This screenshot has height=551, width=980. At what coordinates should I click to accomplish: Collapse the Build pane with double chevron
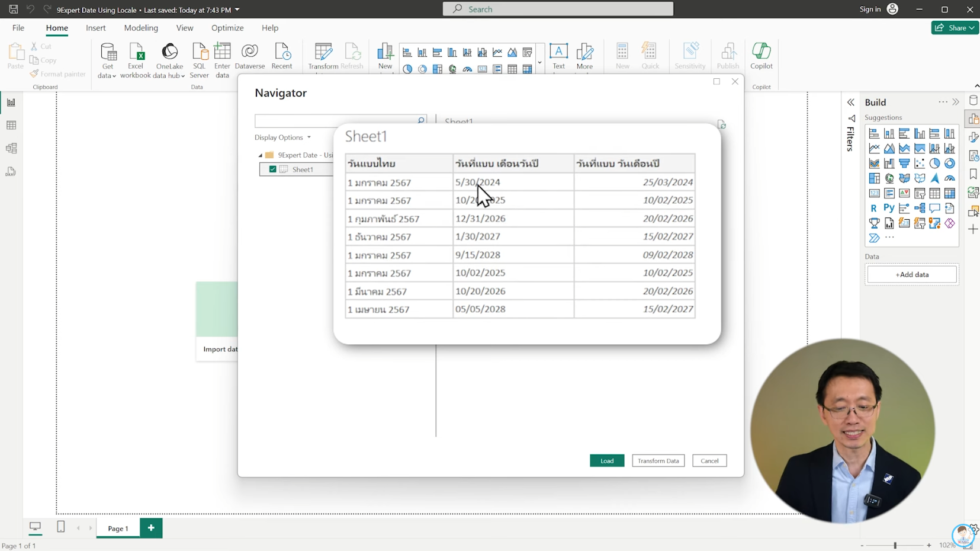(x=956, y=102)
